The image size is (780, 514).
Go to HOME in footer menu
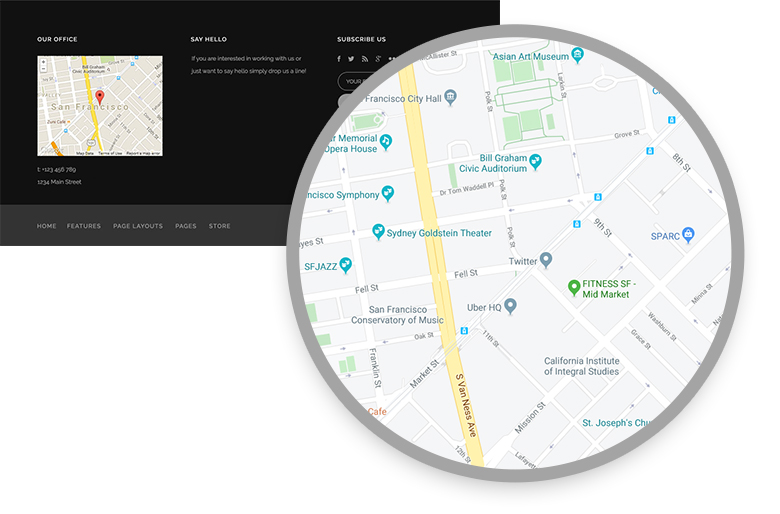click(46, 226)
